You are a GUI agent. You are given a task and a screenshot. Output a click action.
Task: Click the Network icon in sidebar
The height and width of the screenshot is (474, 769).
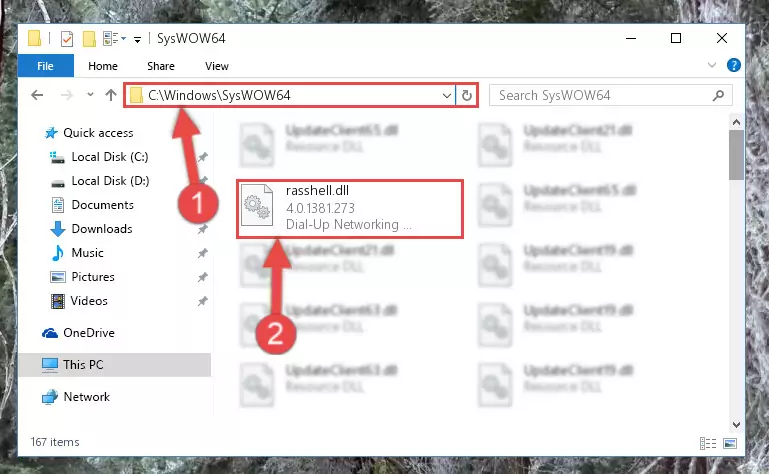pos(50,397)
